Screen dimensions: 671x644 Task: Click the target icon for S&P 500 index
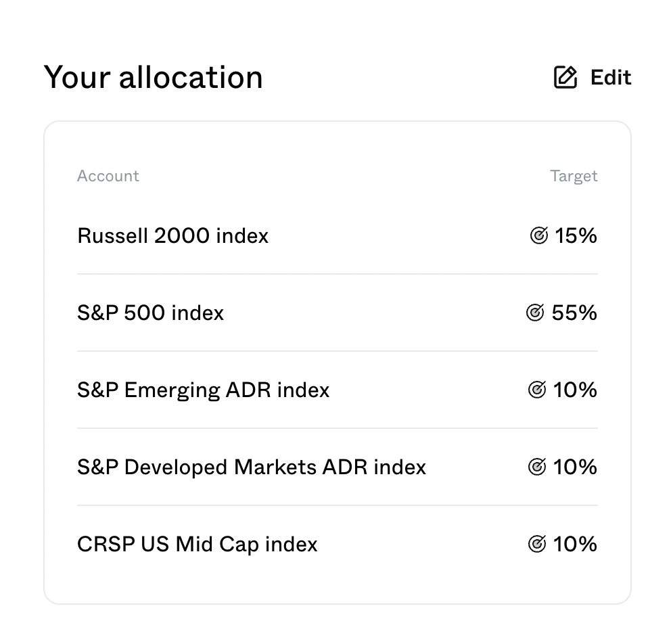pos(535,313)
